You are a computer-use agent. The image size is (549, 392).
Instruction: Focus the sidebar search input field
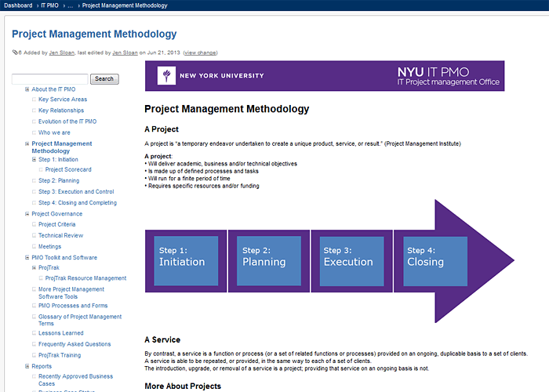pos(49,78)
